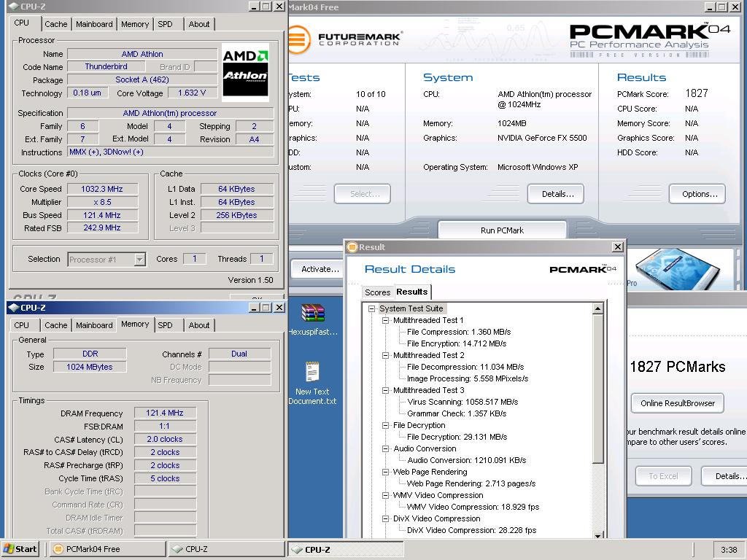This screenshot has width=747, height=560.
Task: Select Web Page Rendering: 2.713 pages/s row
Action: [471, 483]
